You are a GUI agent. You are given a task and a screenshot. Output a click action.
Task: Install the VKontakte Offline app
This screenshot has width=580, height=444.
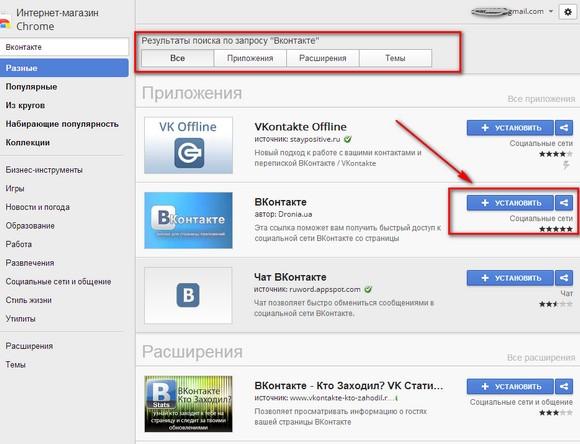point(510,128)
